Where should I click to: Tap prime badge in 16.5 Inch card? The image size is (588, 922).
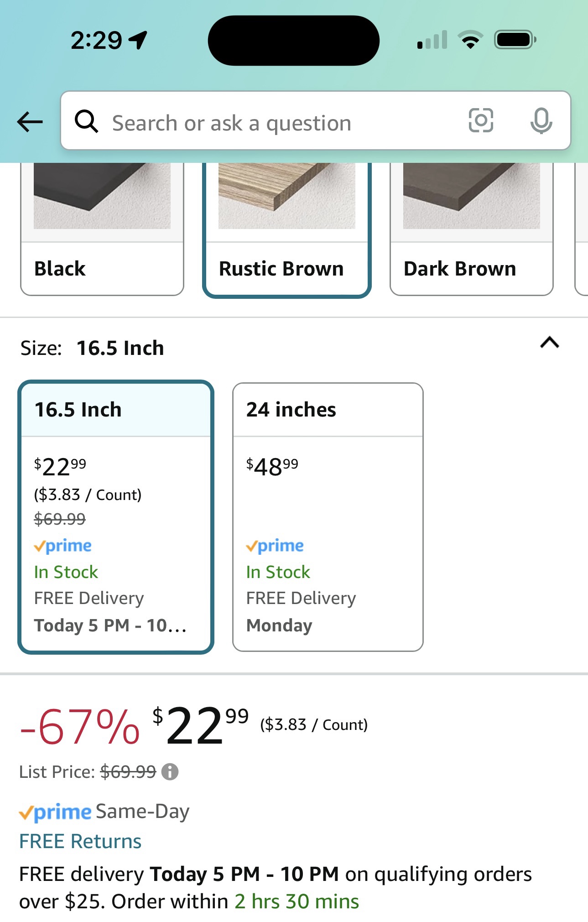tap(63, 546)
